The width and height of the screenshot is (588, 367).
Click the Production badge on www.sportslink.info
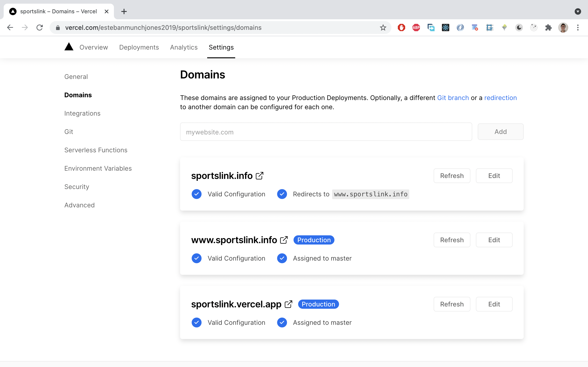pos(314,240)
